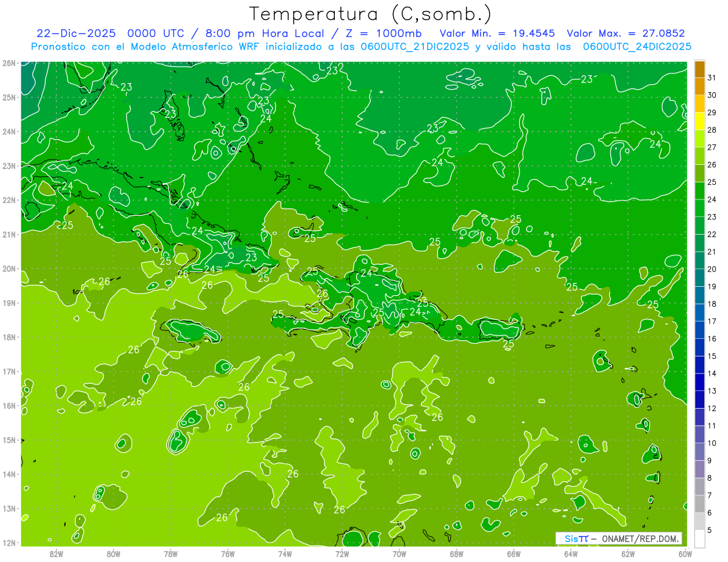Click legend label '27' on color bar

coord(712,147)
